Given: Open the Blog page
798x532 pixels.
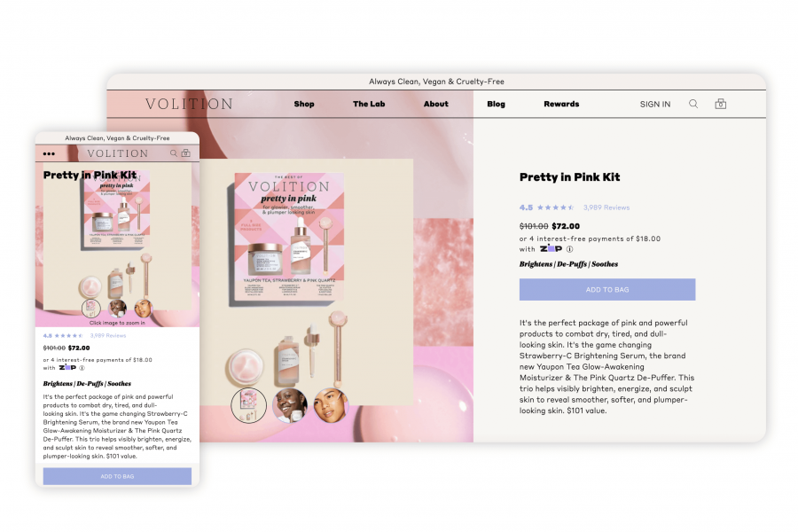Looking at the screenshot, I should [x=497, y=104].
